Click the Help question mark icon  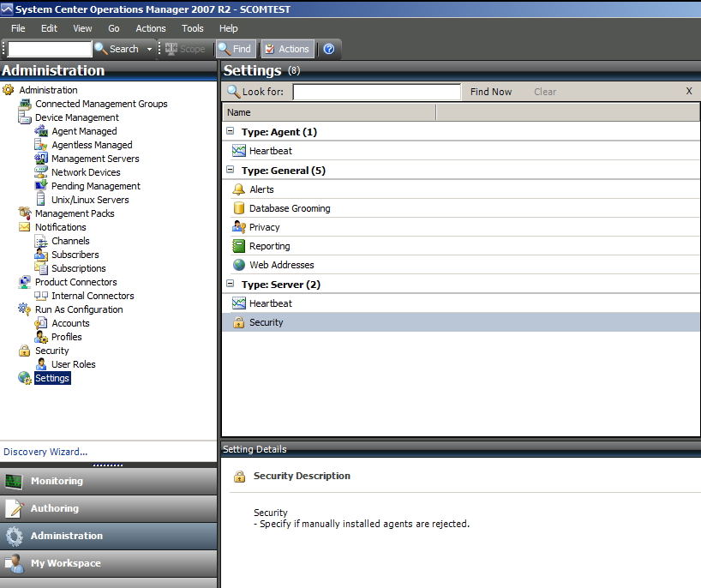click(x=328, y=49)
